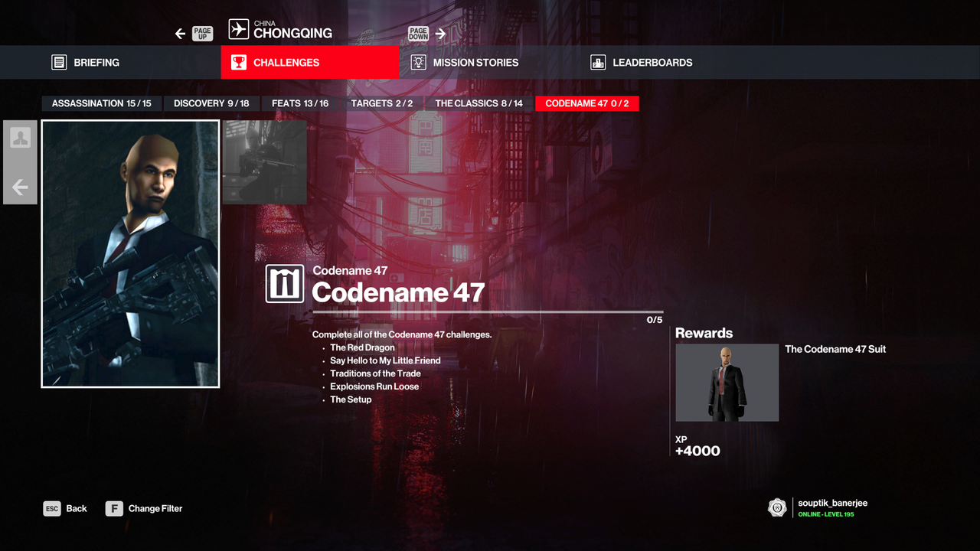
Task: Click the player profile badge icon
Action: (x=777, y=507)
